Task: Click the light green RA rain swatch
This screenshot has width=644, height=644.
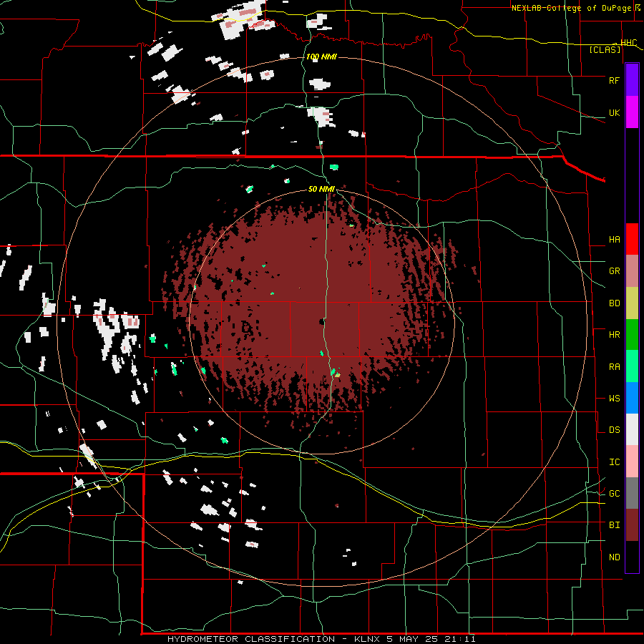Action: click(x=632, y=366)
